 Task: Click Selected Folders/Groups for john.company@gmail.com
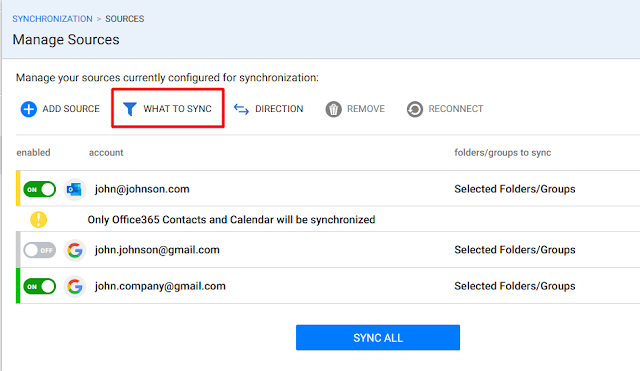(x=515, y=287)
